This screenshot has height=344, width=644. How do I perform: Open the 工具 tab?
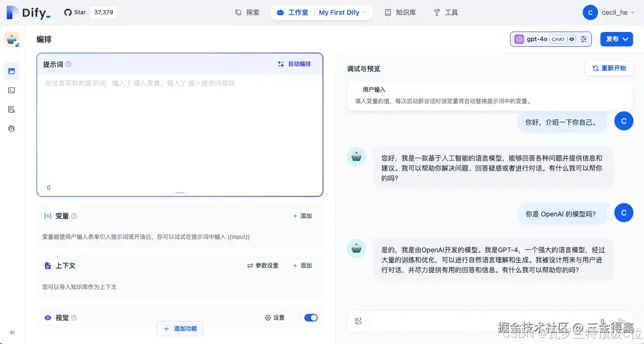pyautogui.click(x=446, y=12)
